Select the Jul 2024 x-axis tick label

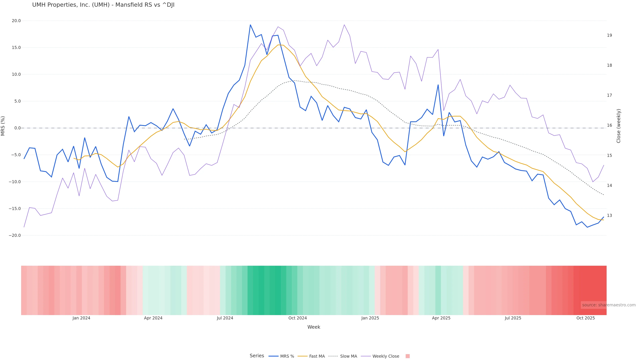(x=225, y=318)
